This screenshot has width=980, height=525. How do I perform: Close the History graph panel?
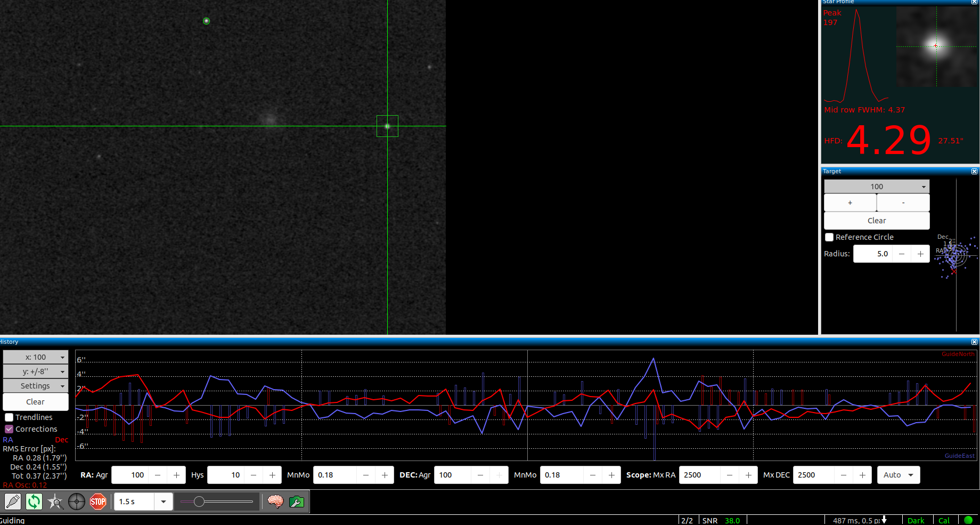click(974, 342)
